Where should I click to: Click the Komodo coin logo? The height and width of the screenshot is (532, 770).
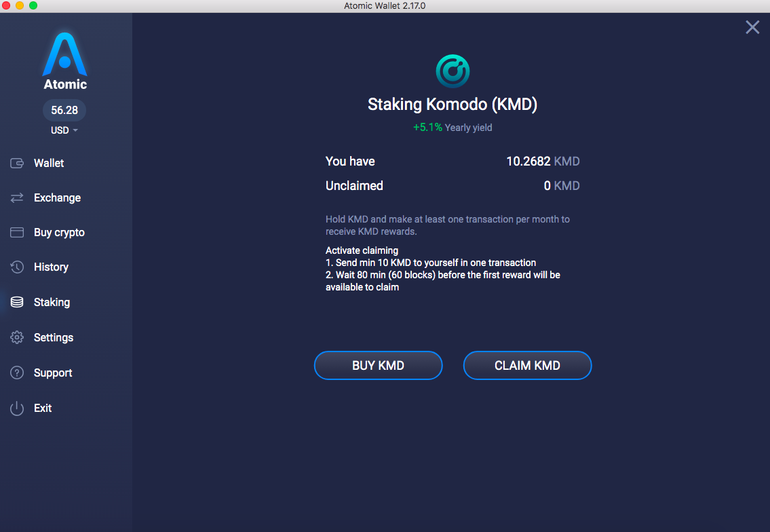[453, 71]
